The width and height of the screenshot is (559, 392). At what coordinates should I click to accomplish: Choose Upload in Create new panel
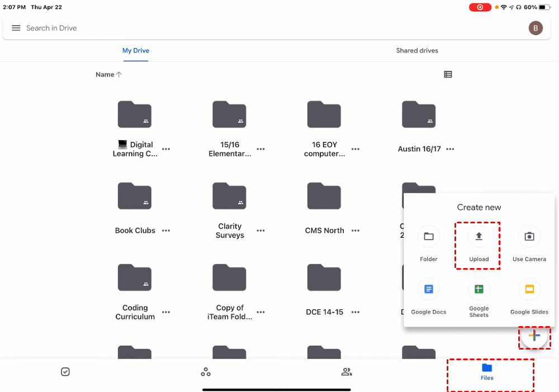479,243
